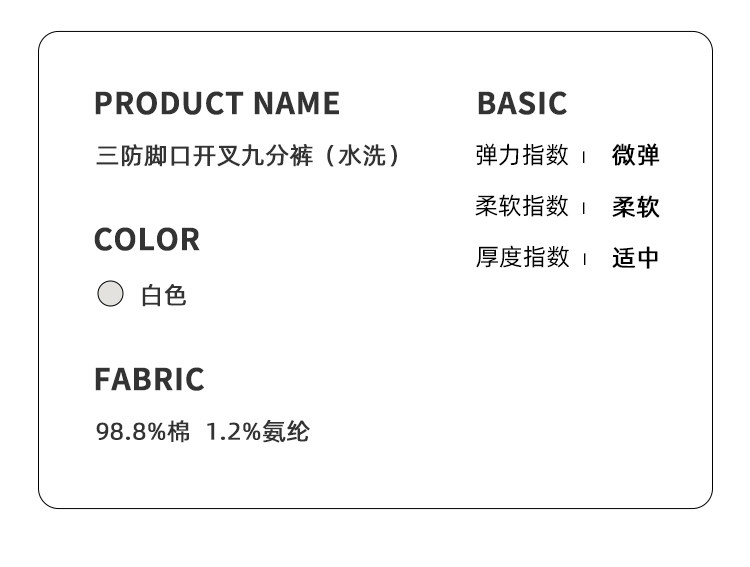
Task: Click 三防 at start of product name
Action: click(x=119, y=156)
